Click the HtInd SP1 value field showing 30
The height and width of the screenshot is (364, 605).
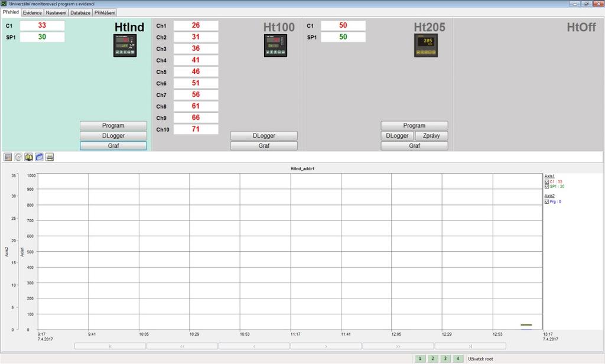[42, 37]
